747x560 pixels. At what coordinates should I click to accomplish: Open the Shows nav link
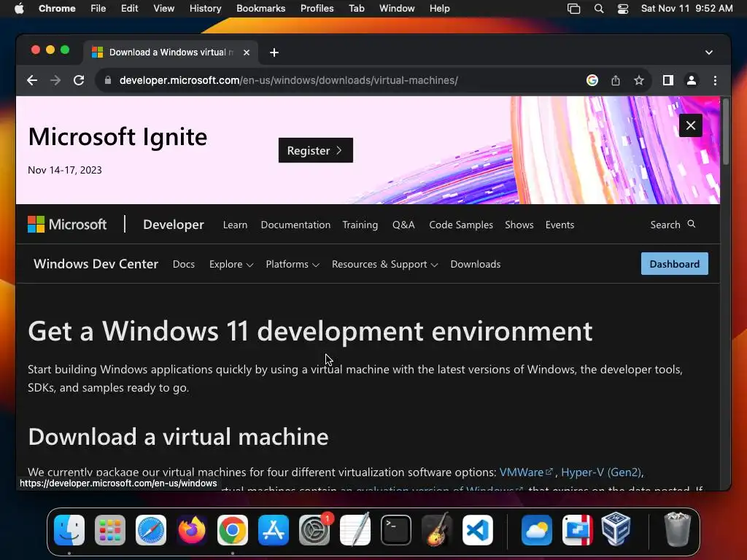click(x=519, y=225)
